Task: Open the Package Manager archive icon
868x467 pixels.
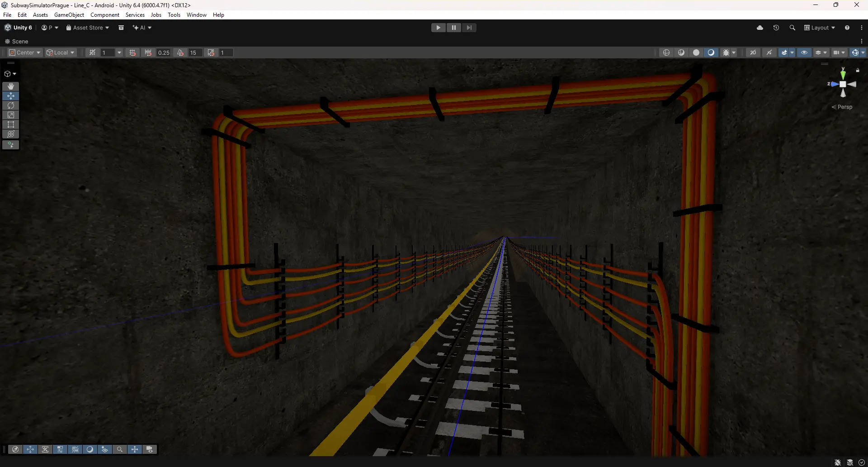Action: pos(121,28)
